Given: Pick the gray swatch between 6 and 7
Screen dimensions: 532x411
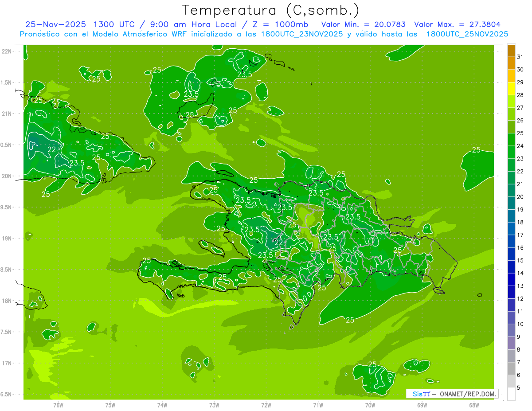Looking at the screenshot, I should pyautogui.click(x=511, y=369).
